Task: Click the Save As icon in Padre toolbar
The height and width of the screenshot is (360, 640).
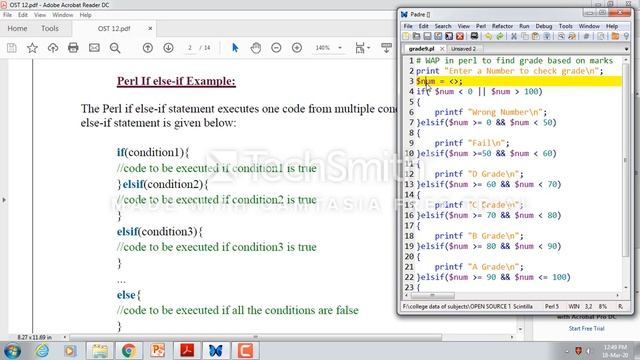Action: point(438,36)
